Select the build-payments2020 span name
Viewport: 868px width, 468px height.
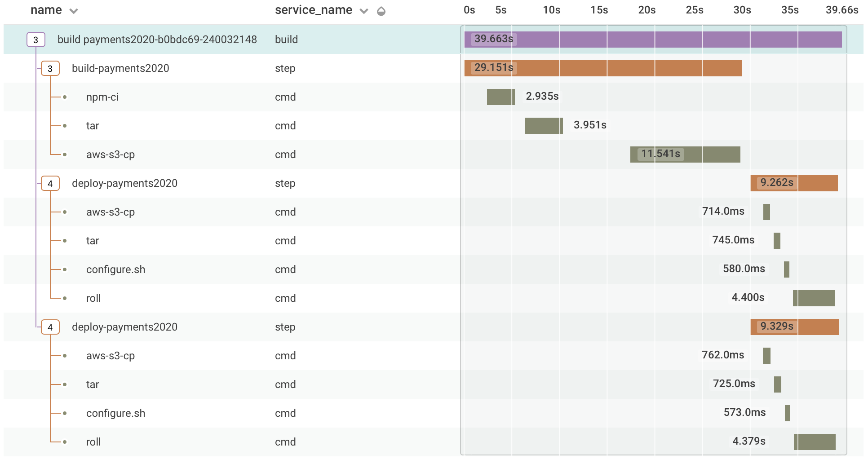(120, 68)
